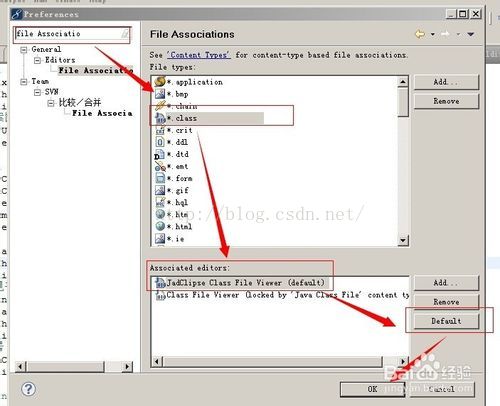The height and width of the screenshot is (406, 500).
Task: Click the *.crit file icon
Action: coord(160,130)
